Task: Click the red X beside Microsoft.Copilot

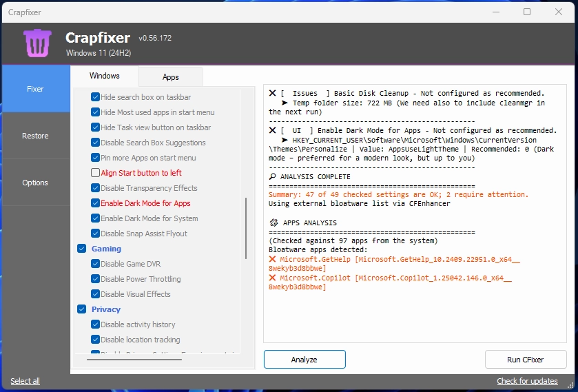Action: (272, 278)
